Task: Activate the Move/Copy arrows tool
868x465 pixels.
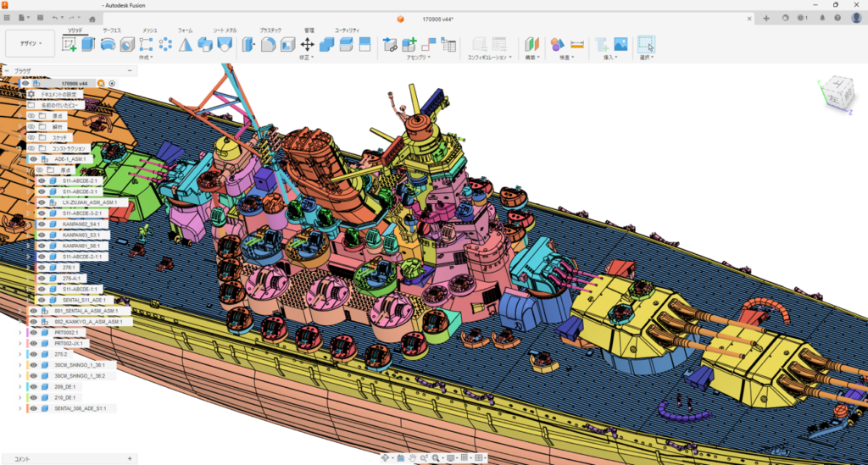Action: [308, 44]
